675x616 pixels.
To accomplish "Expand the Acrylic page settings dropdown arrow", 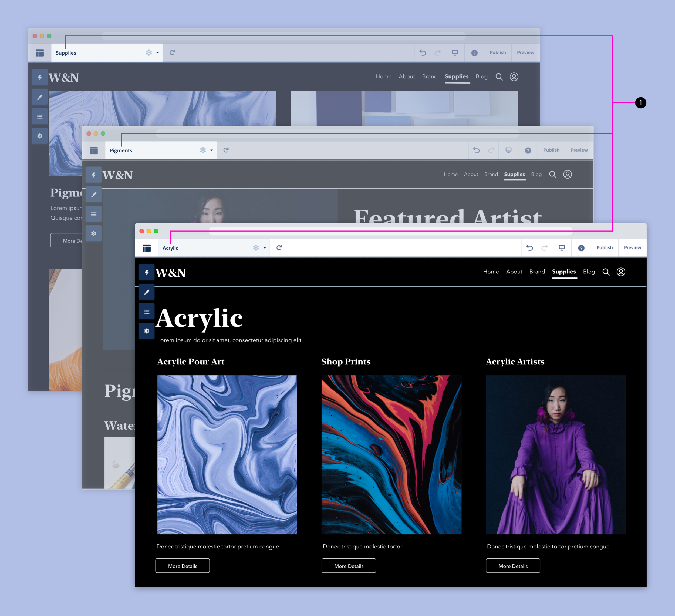I will (x=265, y=248).
